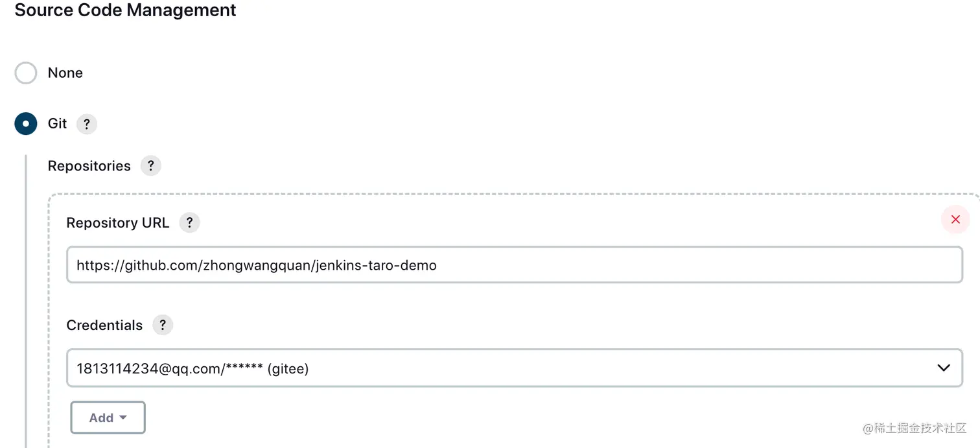Viewport: 980px width, 448px height.
Task: Click the vertical bar beside Git section
Action: coord(26,298)
